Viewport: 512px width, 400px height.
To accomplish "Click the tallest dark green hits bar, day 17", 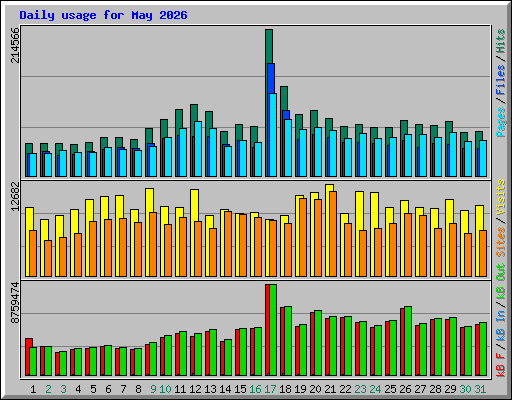I will [269, 46].
